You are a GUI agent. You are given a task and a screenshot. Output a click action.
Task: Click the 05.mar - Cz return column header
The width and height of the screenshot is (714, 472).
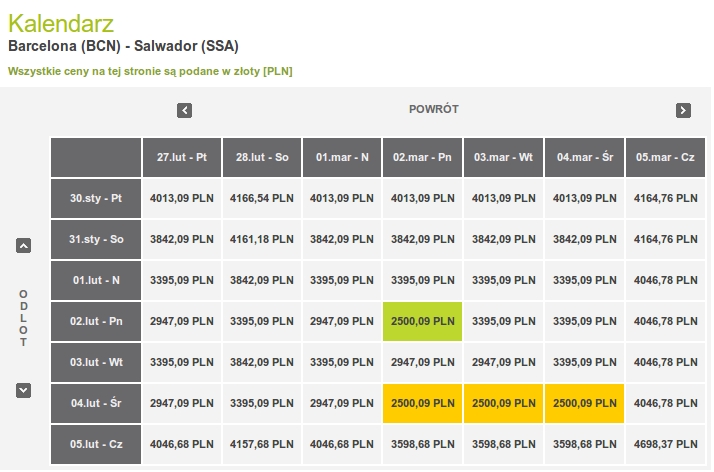click(665, 157)
